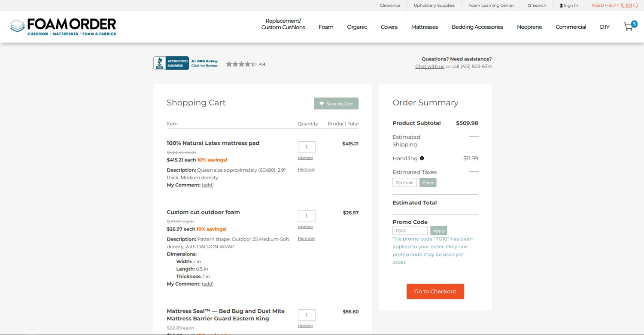Open the Foam menu
Viewport: 644px width, 335px height.
pyautogui.click(x=326, y=27)
